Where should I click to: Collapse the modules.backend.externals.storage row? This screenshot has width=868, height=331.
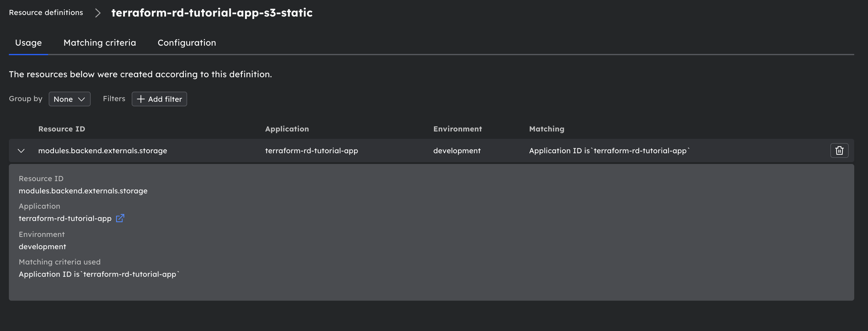[21, 151]
